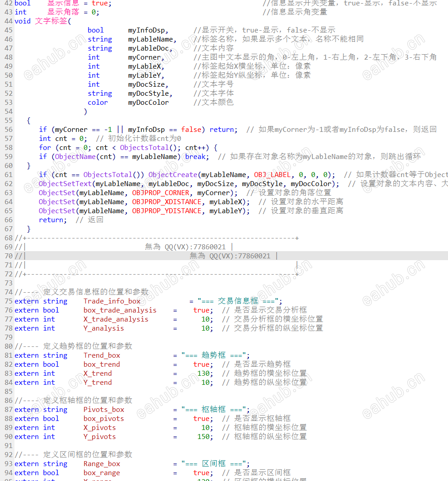
Task: Click comment 定义趋势框的位置和参数 on line 80
Action: (x=88, y=346)
